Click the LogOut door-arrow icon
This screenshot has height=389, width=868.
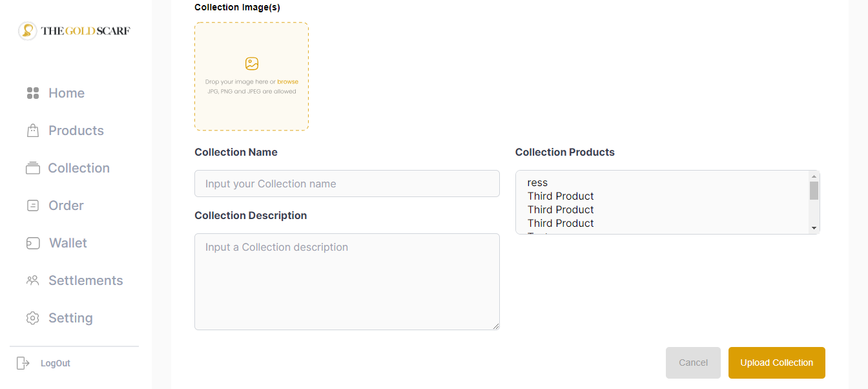click(x=23, y=363)
